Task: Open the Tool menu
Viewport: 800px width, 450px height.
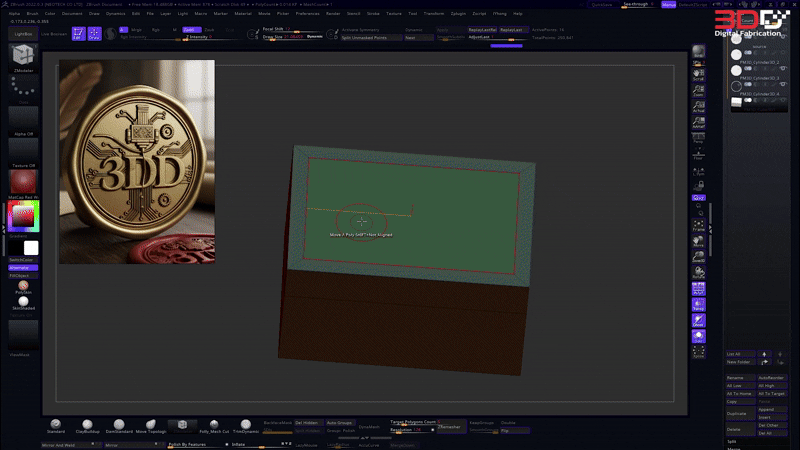Action: pyautogui.click(x=412, y=14)
